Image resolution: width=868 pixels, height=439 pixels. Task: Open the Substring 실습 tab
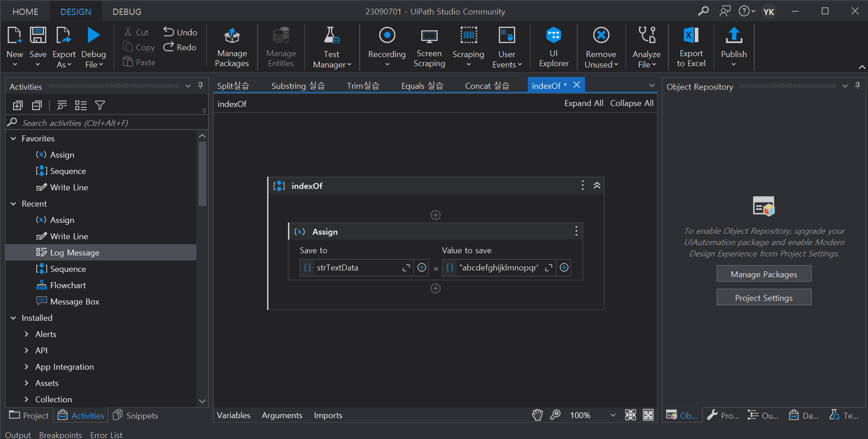pyautogui.click(x=298, y=86)
